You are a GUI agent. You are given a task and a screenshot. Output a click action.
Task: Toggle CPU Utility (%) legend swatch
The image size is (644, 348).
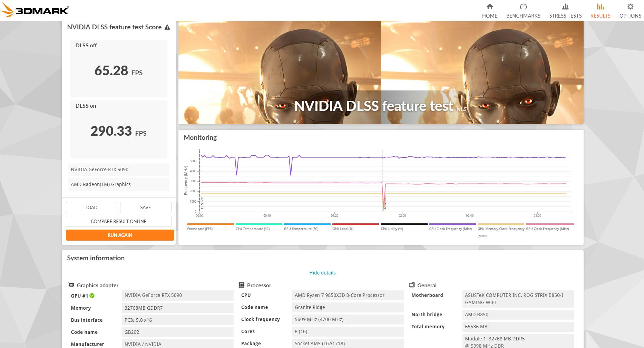pyautogui.click(x=404, y=224)
